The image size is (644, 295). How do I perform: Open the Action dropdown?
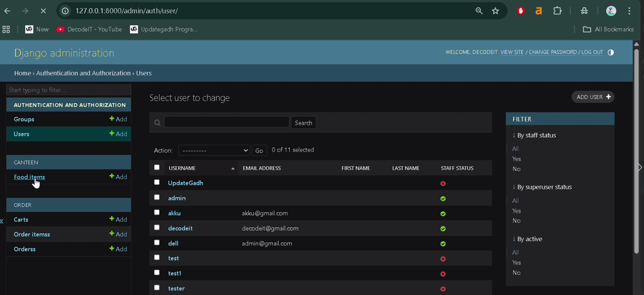point(214,150)
